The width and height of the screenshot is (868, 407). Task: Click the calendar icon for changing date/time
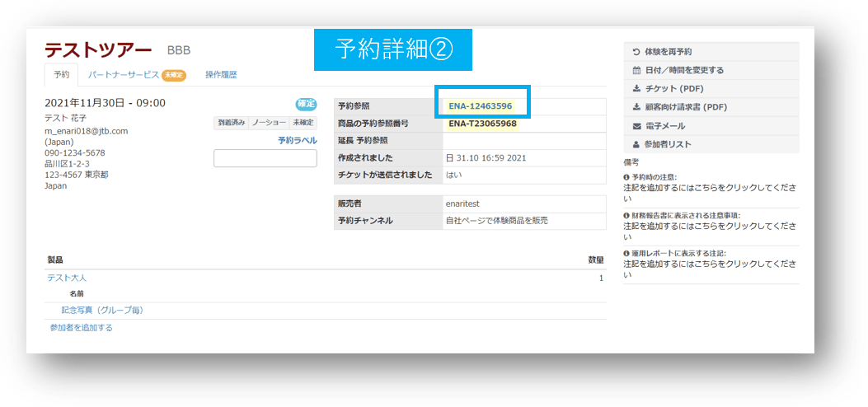(636, 70)
